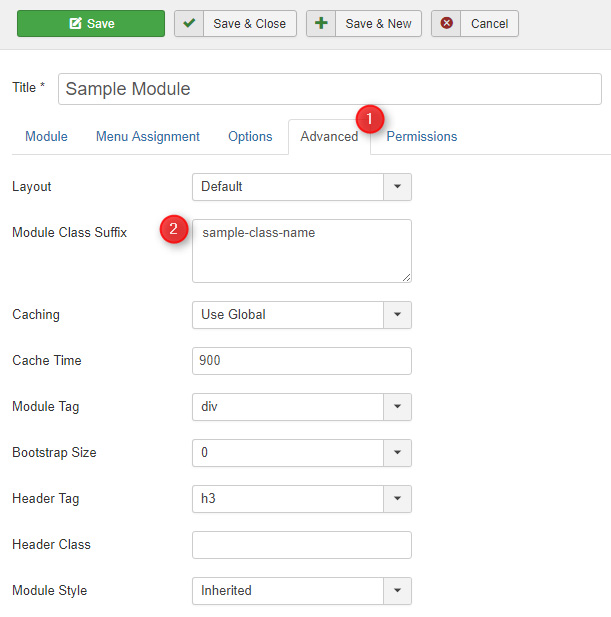This screenshot has height=617, width=611.
Task: Focus the Cache Time field
Action: pos(301,361)
